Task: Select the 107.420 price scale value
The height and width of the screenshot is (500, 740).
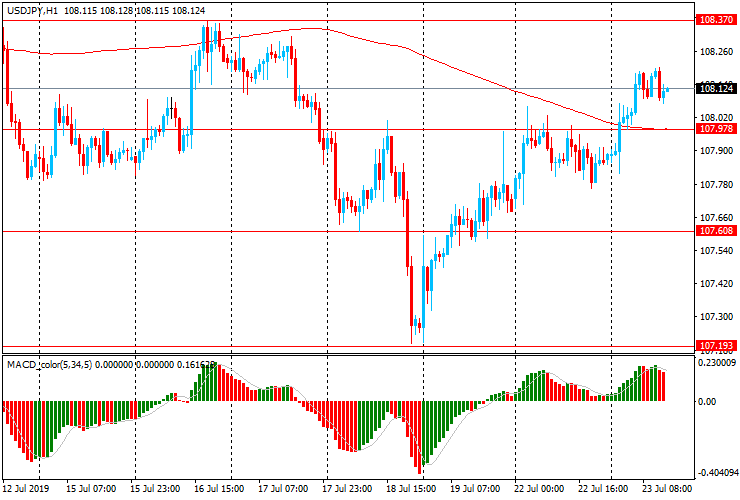Action: 716,284
